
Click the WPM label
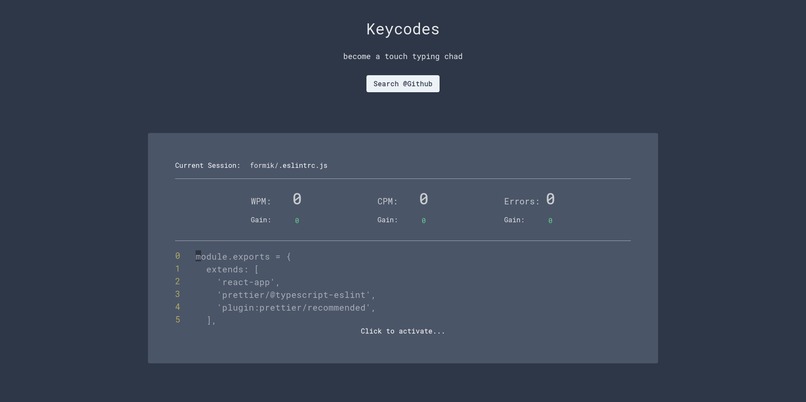point(261,202)
